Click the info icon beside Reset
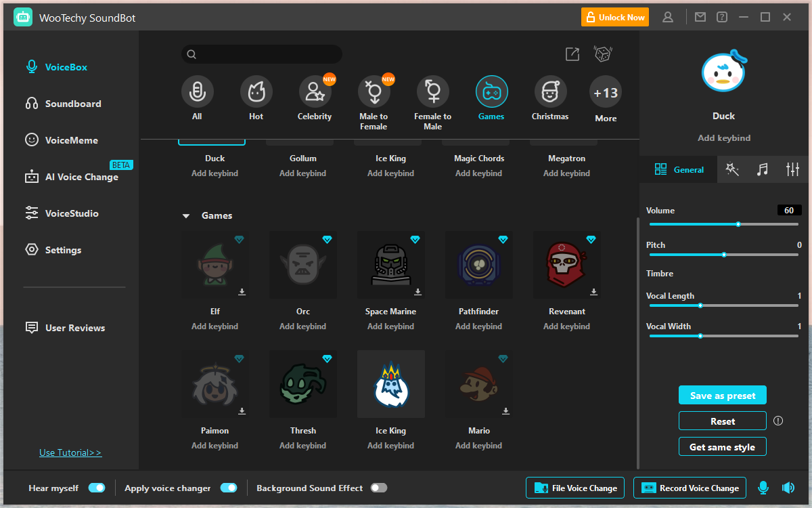Image resolution: width=812 pixels, height=508 pixels. (x=778, y=421)
